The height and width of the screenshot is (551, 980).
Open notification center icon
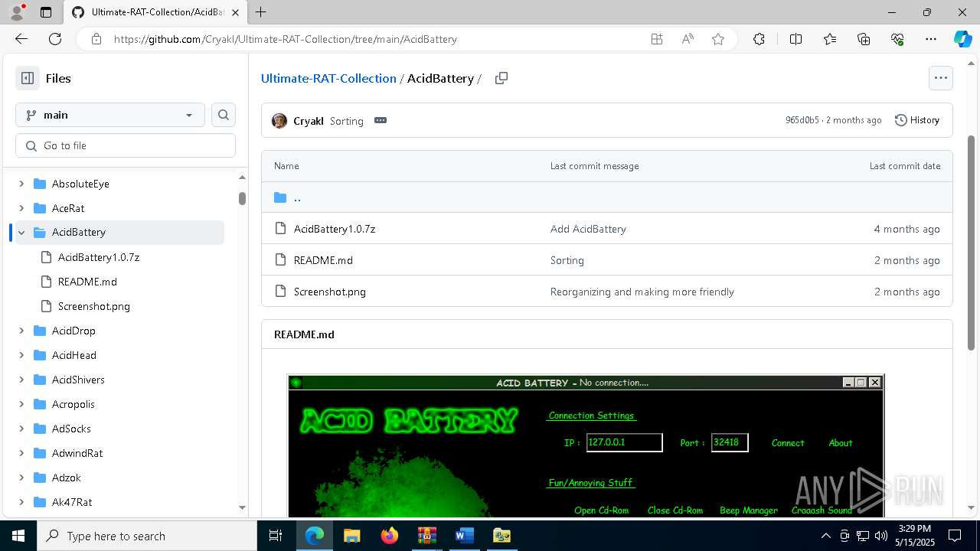pos(955,536)
